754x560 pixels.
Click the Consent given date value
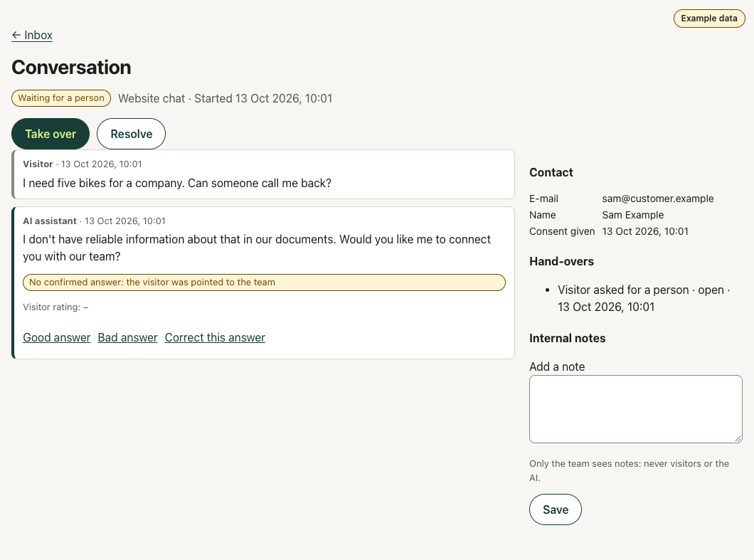click(645, 231)
